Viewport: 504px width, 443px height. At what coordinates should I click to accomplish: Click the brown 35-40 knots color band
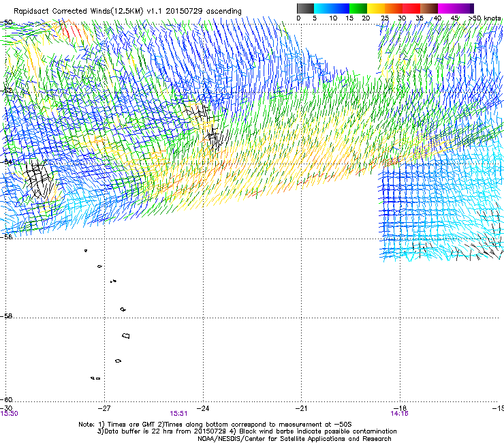tap(429, 8)
